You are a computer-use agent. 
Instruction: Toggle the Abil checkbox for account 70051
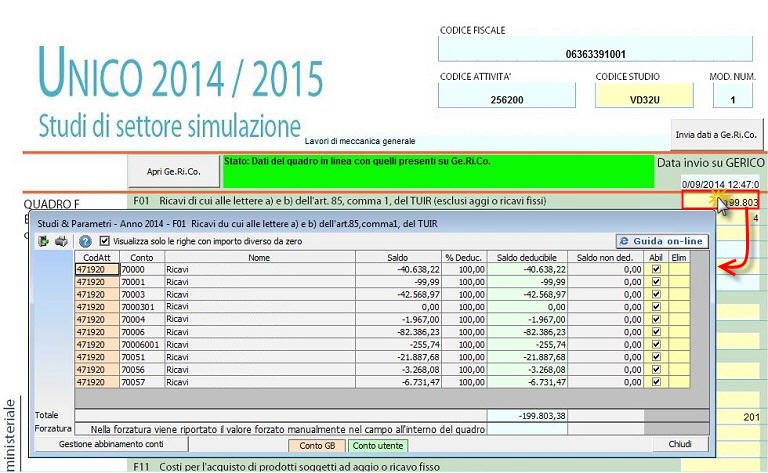coord(656,357)
